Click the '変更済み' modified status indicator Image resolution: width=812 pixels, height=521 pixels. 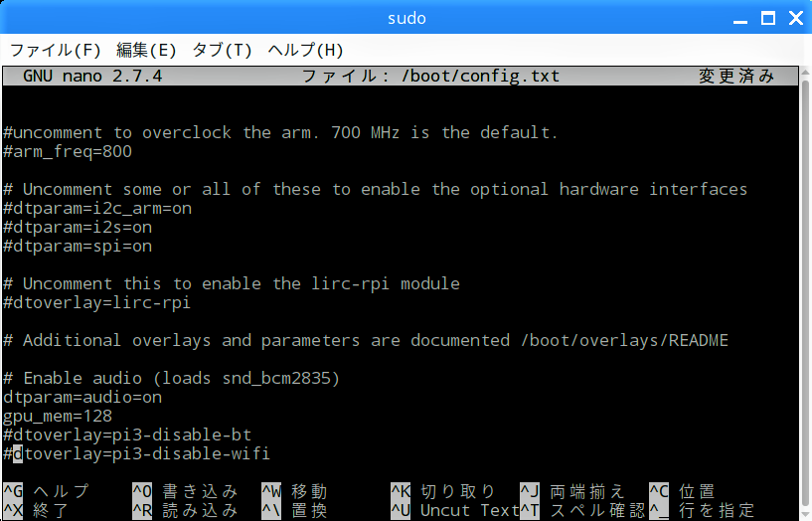click(x=736, y=77)
